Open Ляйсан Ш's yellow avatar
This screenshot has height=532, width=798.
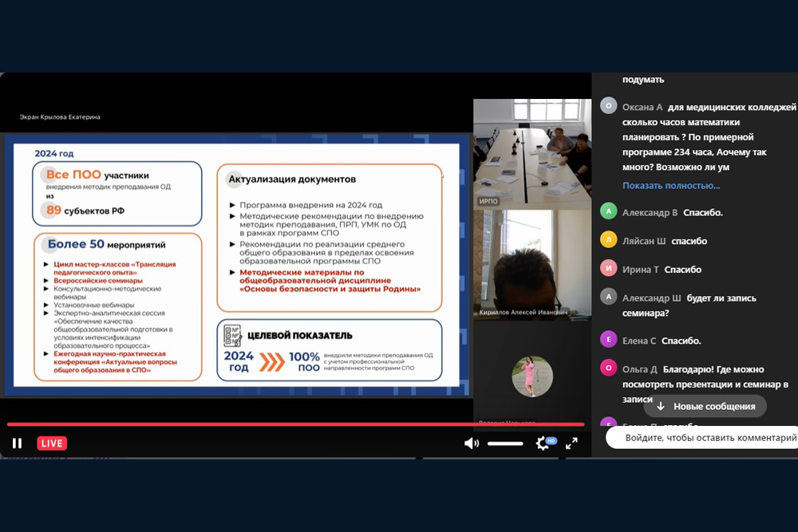pos(609,241)
